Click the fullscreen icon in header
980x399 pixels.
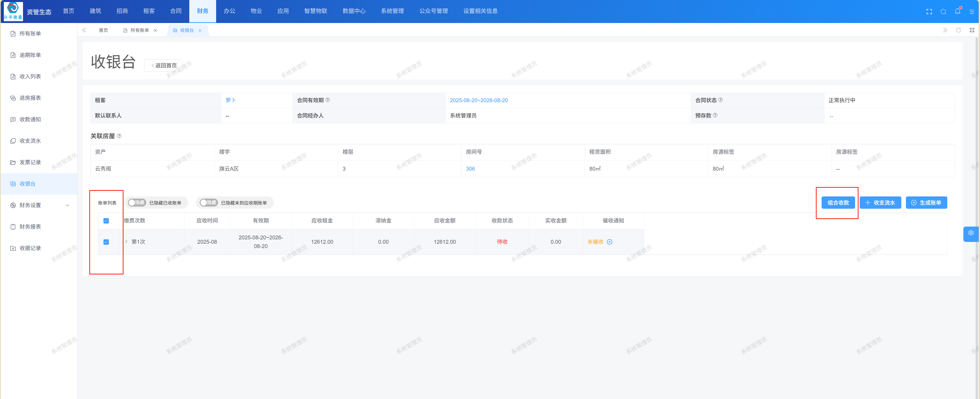(929, 11)
